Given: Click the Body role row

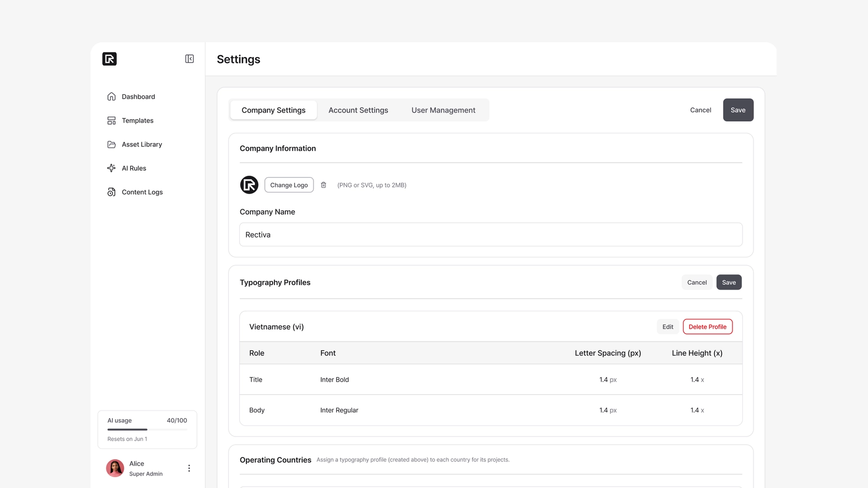Looking at the screenshot, I should (491, 410).
